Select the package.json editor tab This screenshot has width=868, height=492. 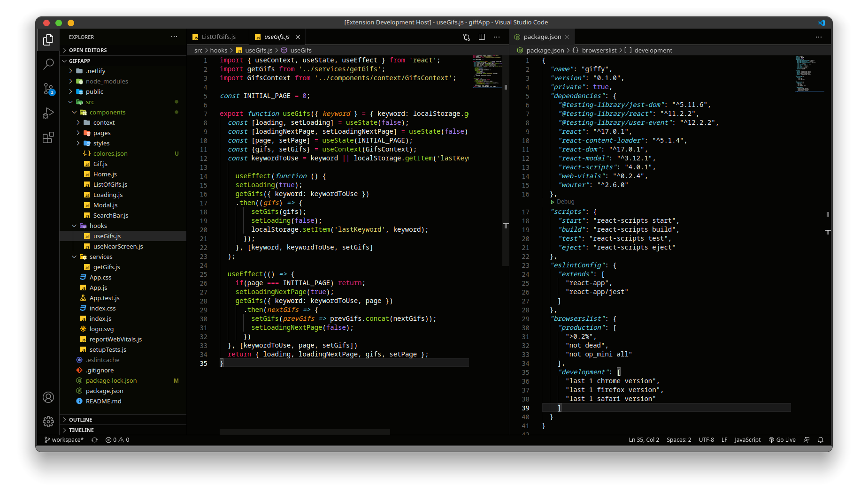[x=542, y=37]
